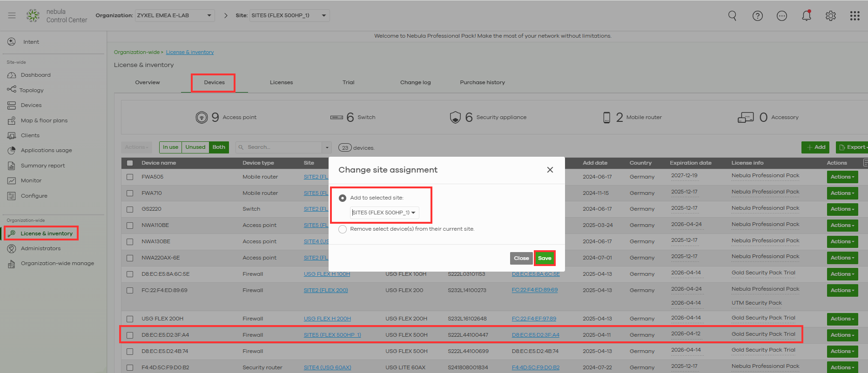Click Save in the site assignment dialog
Viewport: 868px width, 373px height.
pyautogui.click(x=544, y=258)
